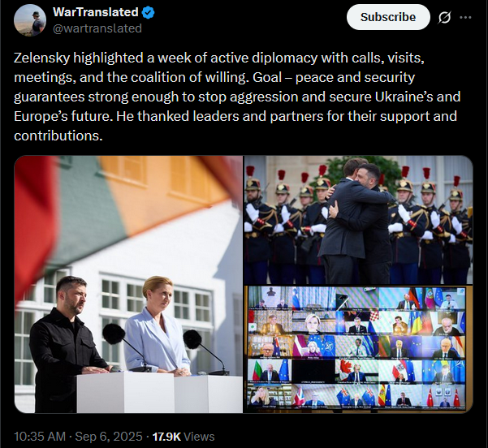Viewport: 488px width, 448px height.
Task: Open the Grok explain-post icon
Action: tap(444, 17)
